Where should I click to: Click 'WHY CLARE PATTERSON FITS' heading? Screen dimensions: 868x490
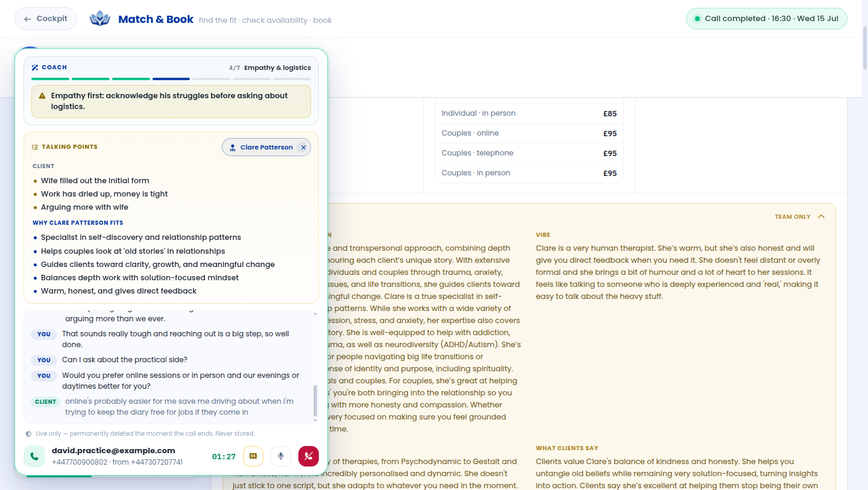[78, 223]
